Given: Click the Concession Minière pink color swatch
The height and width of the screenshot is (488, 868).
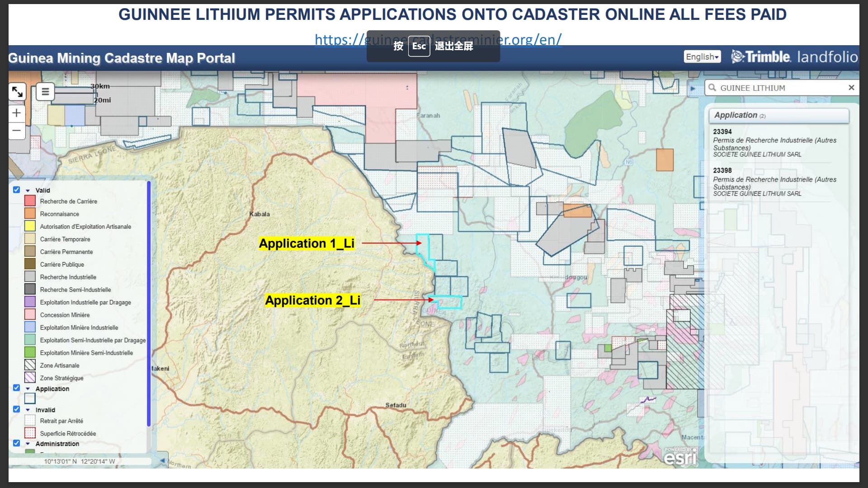Looking at the screenshot, I should (30, 314).
